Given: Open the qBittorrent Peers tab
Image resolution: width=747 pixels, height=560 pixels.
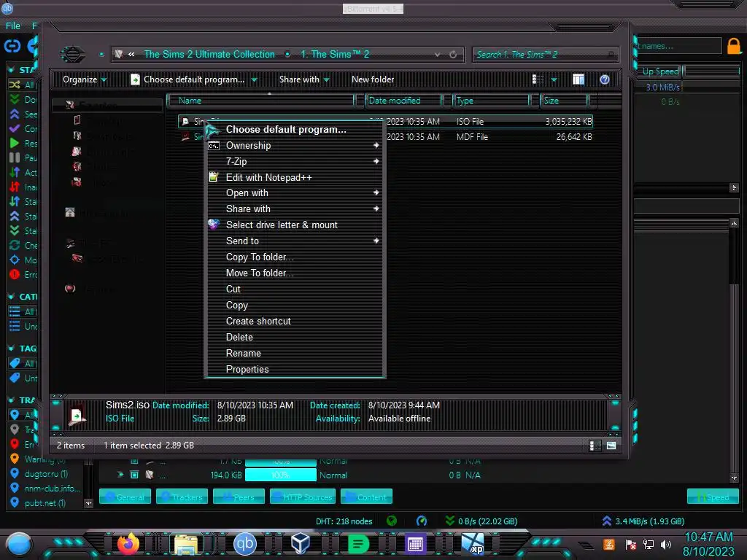Looking at the screenshot, I should tap(239, 497).
